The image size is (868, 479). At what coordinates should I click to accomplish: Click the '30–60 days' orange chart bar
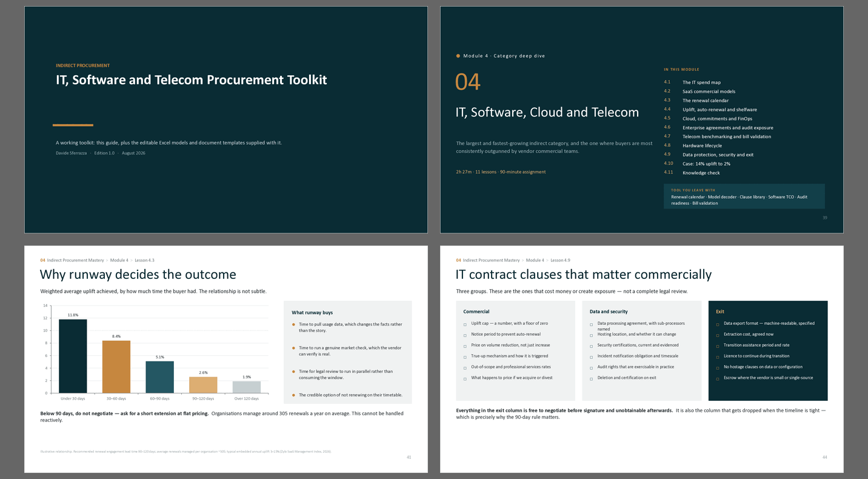pos(116,367)
